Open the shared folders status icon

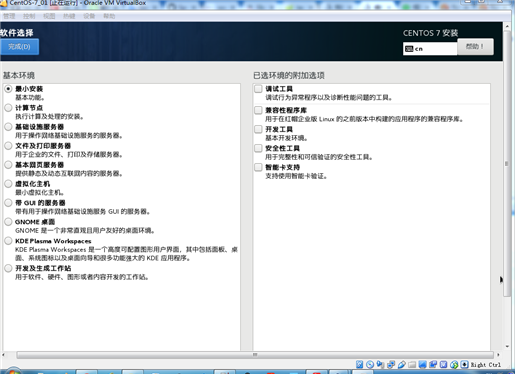[412, 364]
